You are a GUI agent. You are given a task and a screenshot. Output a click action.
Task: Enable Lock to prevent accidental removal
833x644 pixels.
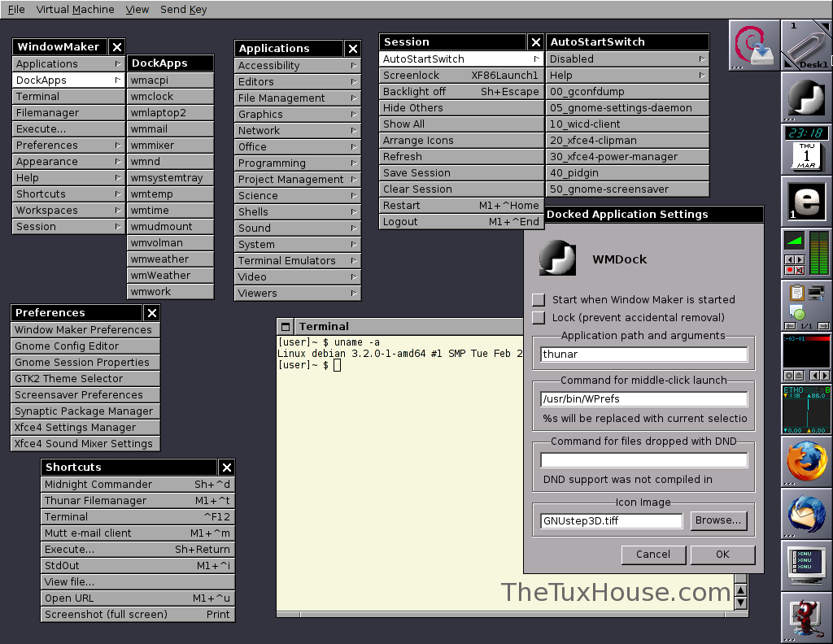539,317
